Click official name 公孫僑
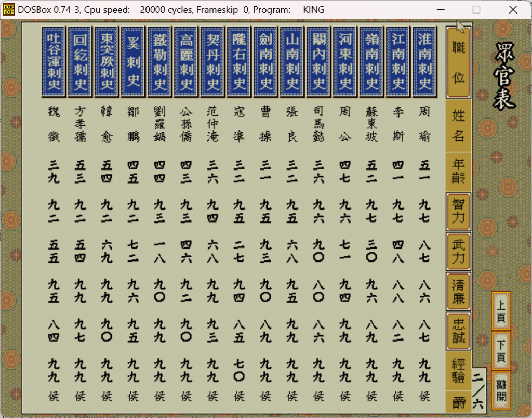The width and height of the screenshot is (532, 418). (187, 124)
